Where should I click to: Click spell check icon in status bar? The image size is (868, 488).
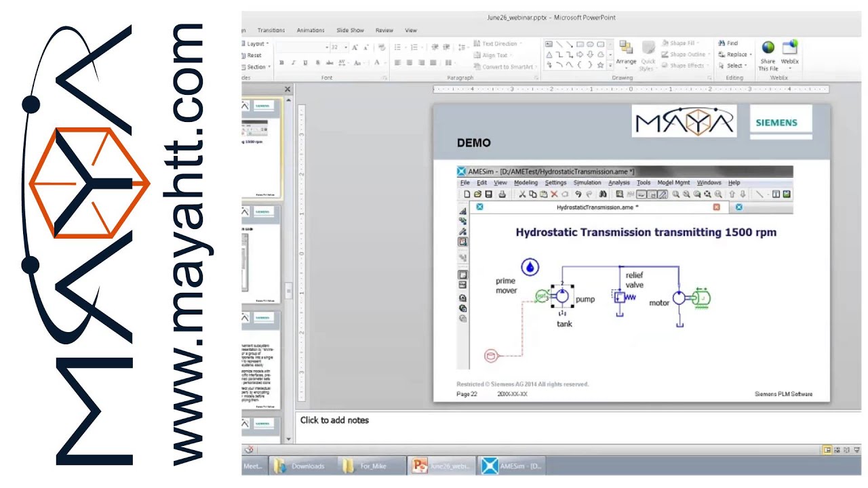249,449
